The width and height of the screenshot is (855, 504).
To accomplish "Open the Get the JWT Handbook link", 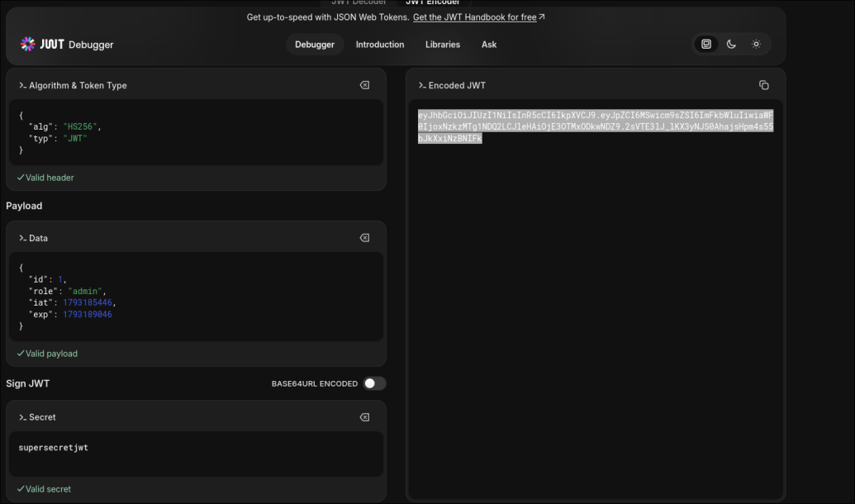I will click(x=479, y=17).
